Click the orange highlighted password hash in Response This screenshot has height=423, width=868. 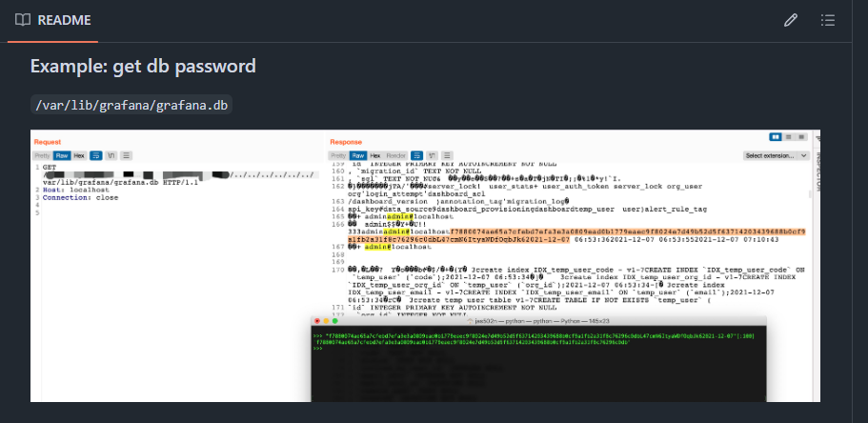click(575, 235)
